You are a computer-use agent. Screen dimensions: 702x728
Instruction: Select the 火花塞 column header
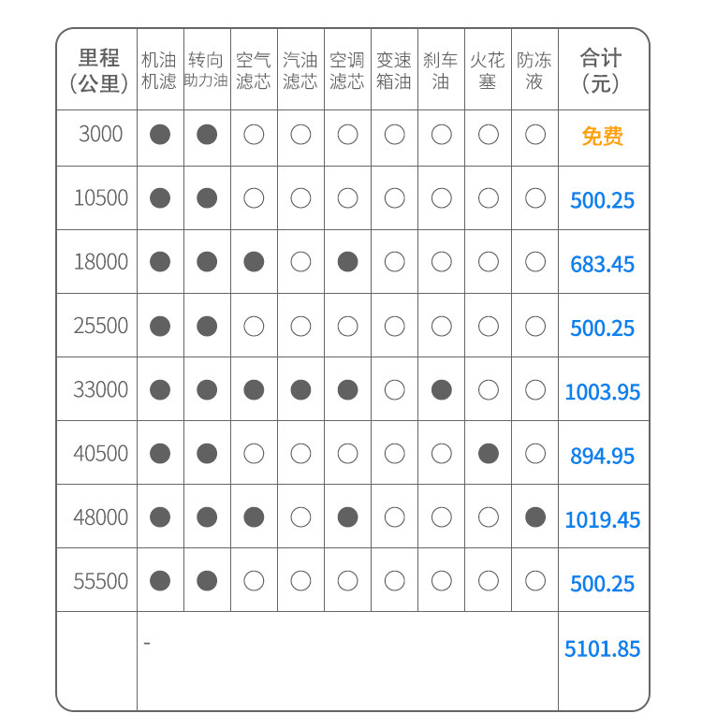point(488,70)
